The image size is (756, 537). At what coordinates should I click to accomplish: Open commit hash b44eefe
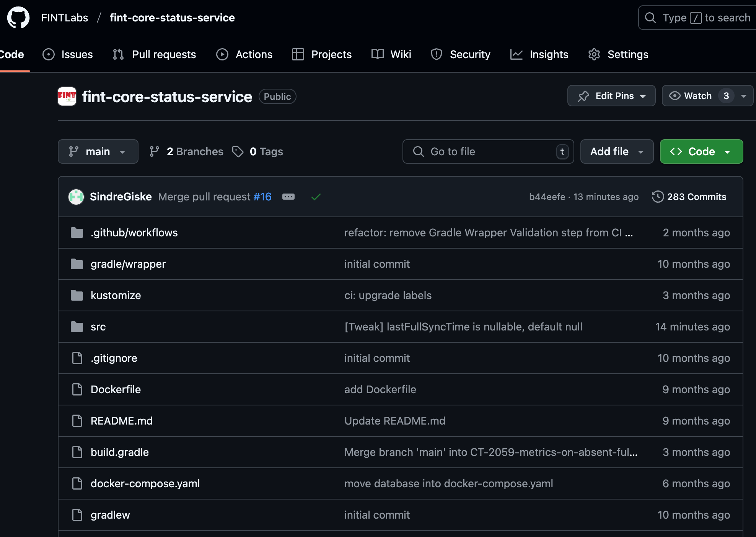[x=547, y=197]
